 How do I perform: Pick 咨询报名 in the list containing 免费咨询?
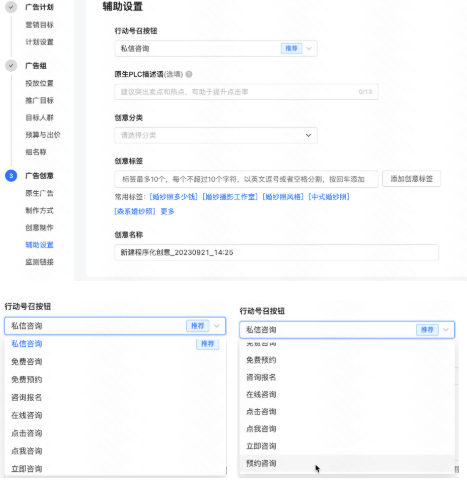[115, 398]
